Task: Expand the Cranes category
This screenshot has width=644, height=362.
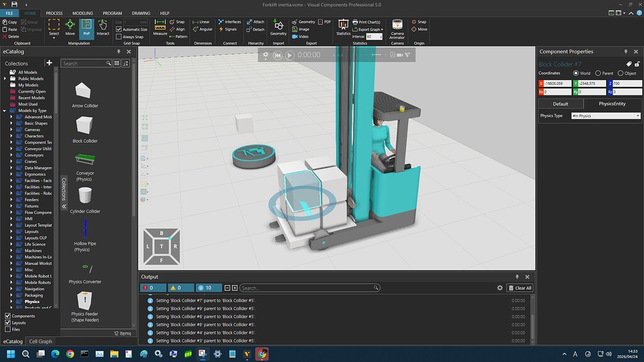Action: coord(11,162)
